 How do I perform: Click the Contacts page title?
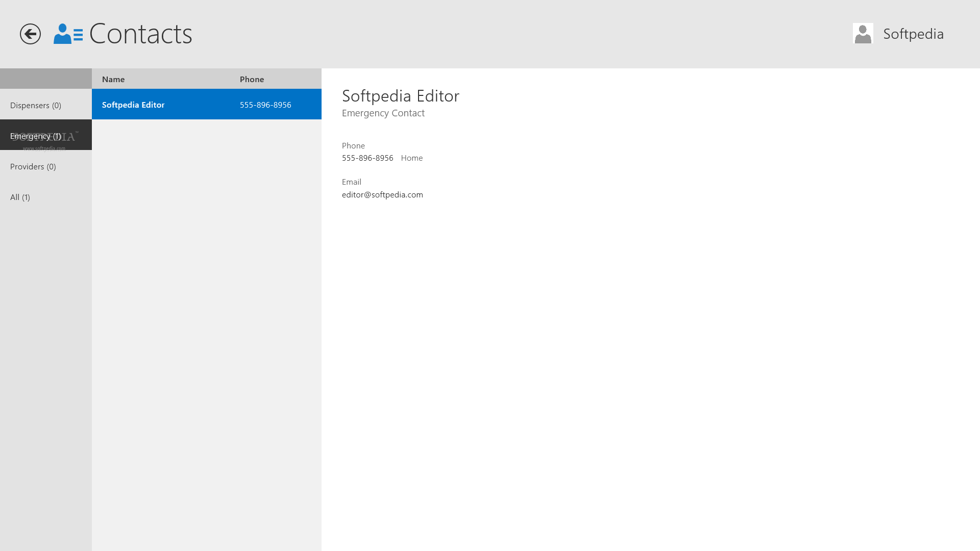pyautogui.click(x=140, y=34)
